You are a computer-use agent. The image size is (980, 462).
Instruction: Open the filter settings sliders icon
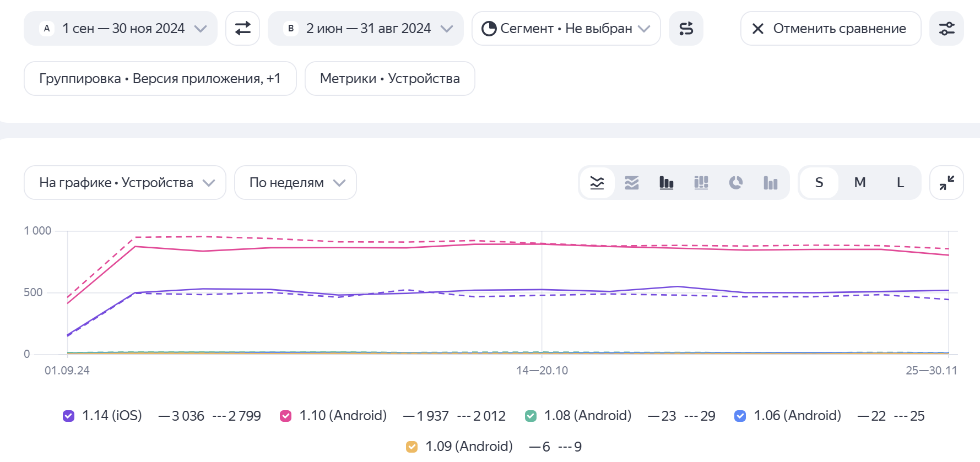tap(946, 29)
